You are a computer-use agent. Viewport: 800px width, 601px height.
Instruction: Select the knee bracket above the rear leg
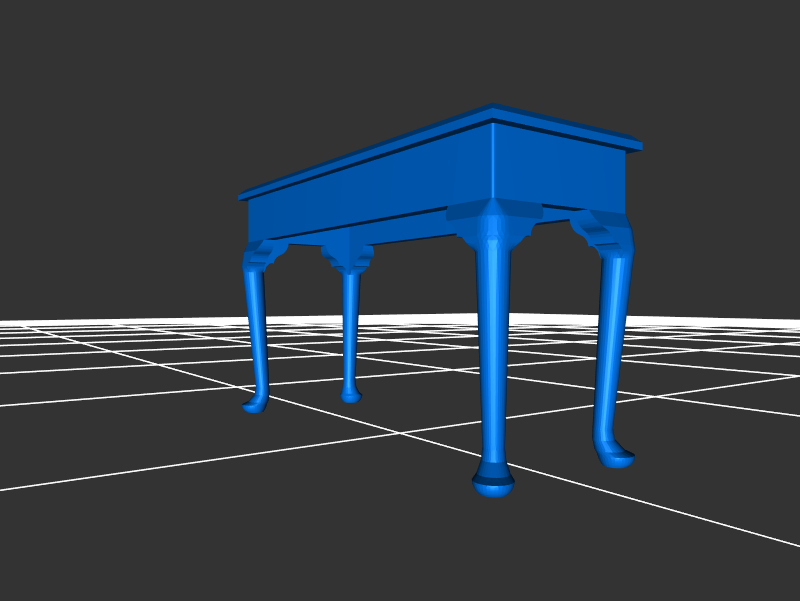[x=348, y=258]
